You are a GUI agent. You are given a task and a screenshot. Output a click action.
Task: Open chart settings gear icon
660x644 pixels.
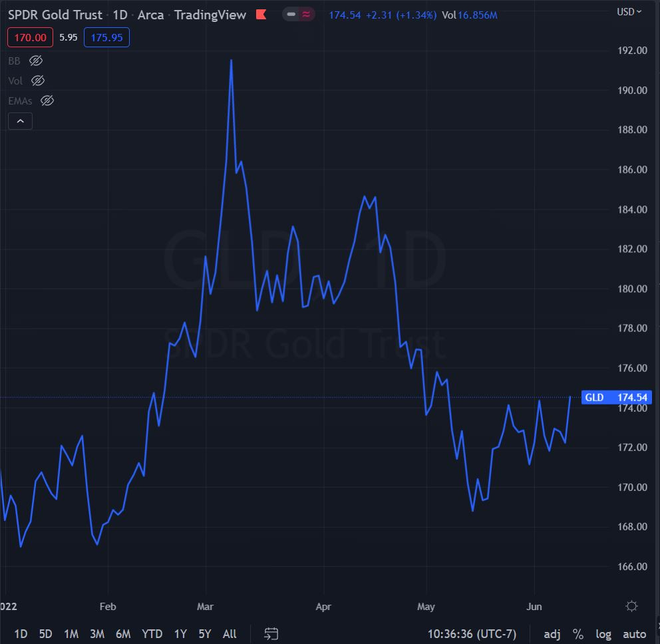(x=631, y=606)
